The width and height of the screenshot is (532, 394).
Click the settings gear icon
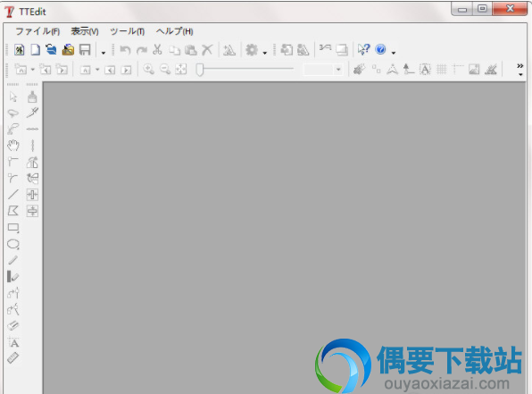[252, 50]
